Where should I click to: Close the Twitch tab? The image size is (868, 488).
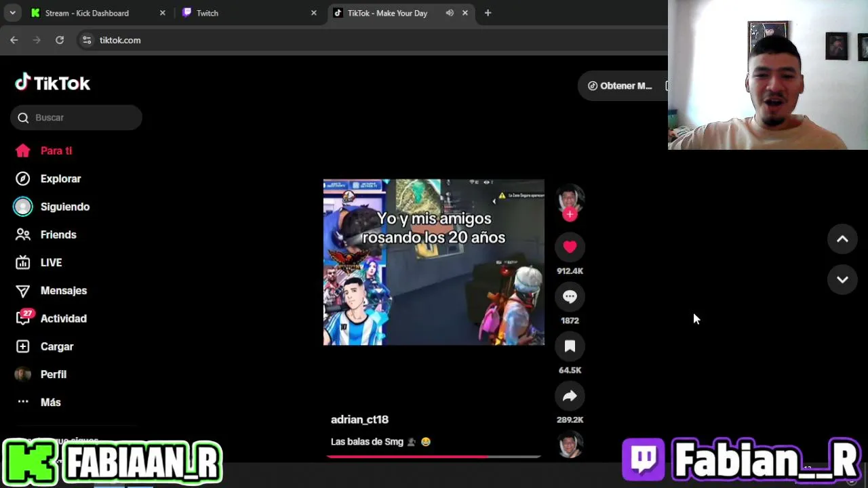click(x=313, y=13)
